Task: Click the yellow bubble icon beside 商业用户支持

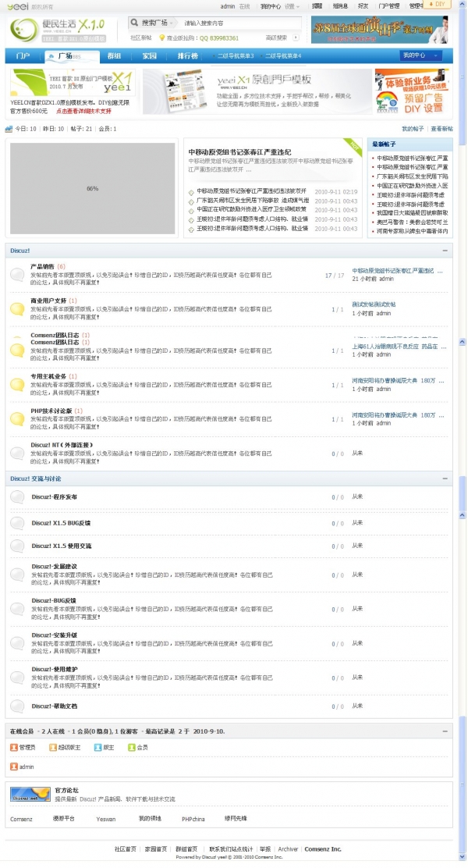Action: click(x=17, y=309)
